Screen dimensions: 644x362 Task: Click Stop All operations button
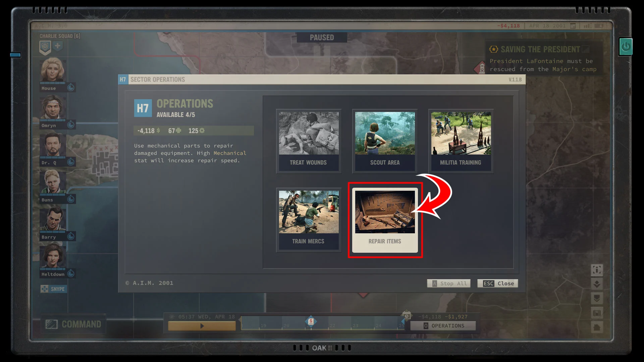(448, 283)
